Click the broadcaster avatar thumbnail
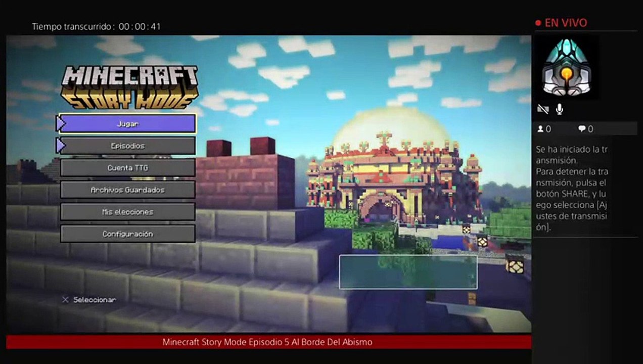The height and width of the screenshot is (364, 643). (x=566, y=67)
